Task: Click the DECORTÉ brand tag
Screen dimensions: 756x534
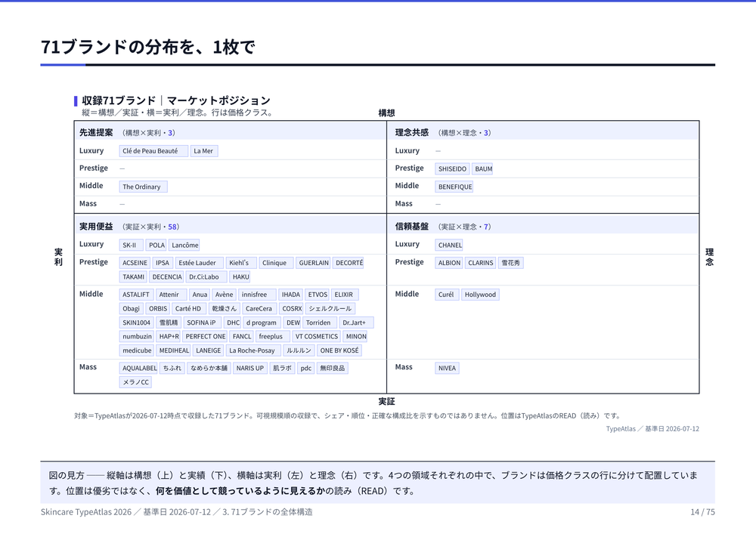Action: [x=348, y=263]
